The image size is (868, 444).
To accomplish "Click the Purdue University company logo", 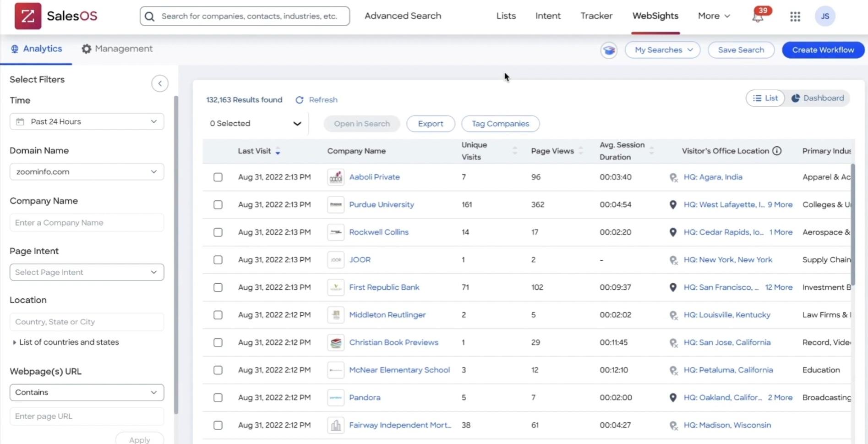I will (336, 204).
